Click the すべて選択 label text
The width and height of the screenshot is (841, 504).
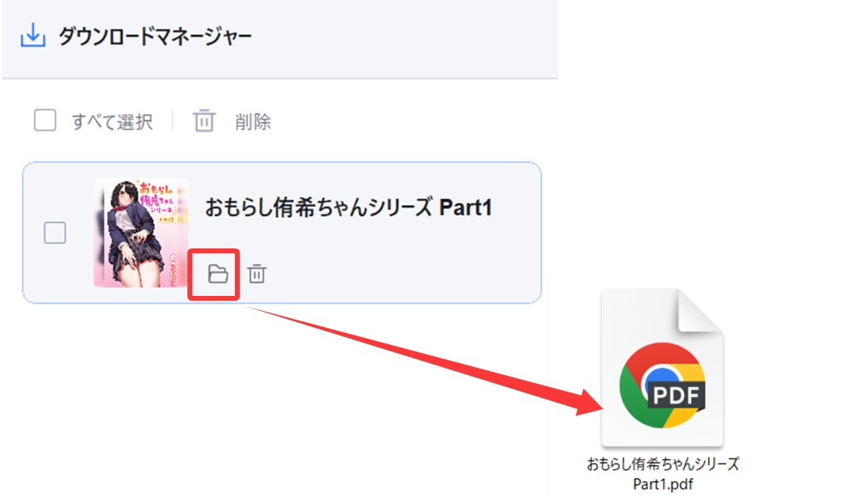tap(112, 122)
